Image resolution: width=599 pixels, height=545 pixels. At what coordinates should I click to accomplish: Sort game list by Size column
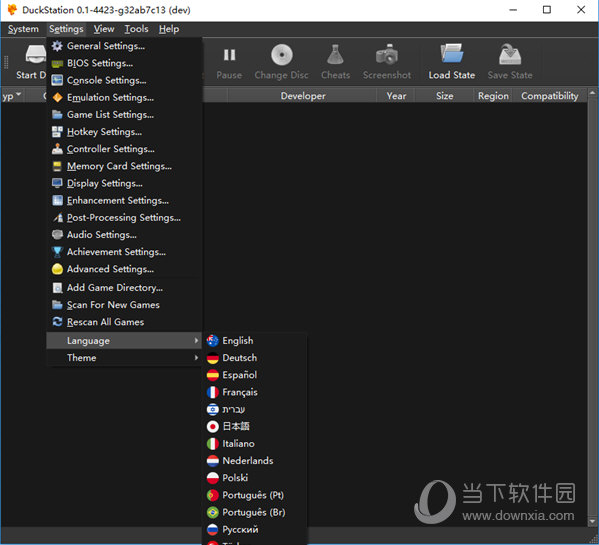445,96
